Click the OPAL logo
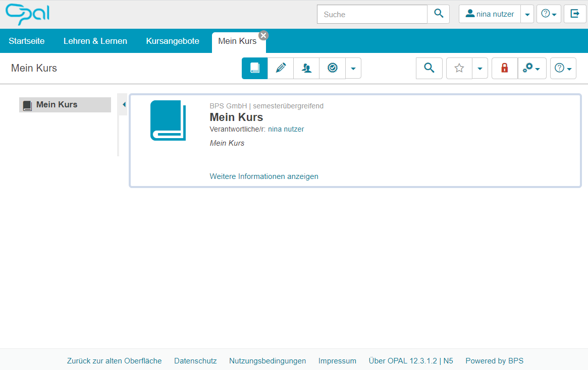Image resolution: width=588 pixels, height=370 pixels. (x=27, y=15)
